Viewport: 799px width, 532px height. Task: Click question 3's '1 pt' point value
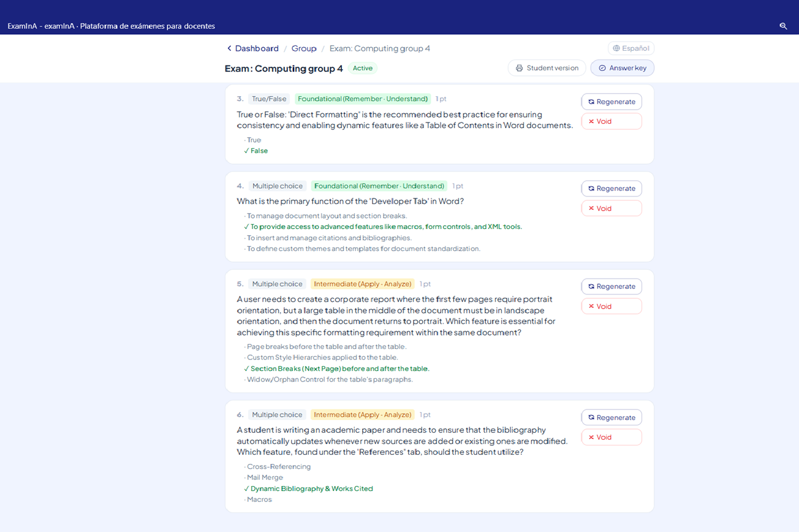441,99
